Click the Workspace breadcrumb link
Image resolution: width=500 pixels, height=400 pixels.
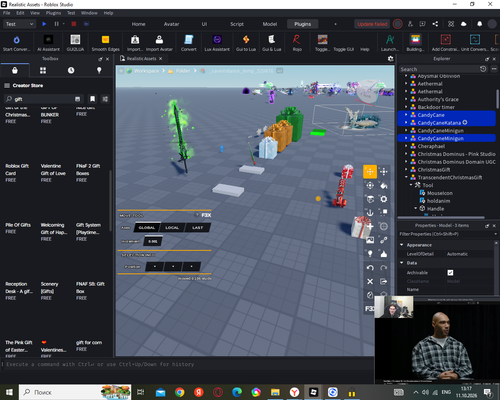coord(146,71)
